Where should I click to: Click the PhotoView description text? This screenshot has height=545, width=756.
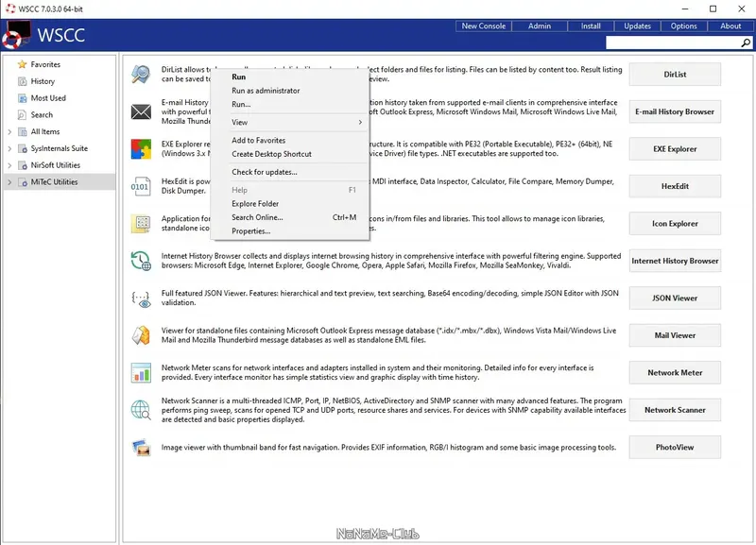click(x=388, y=448)
